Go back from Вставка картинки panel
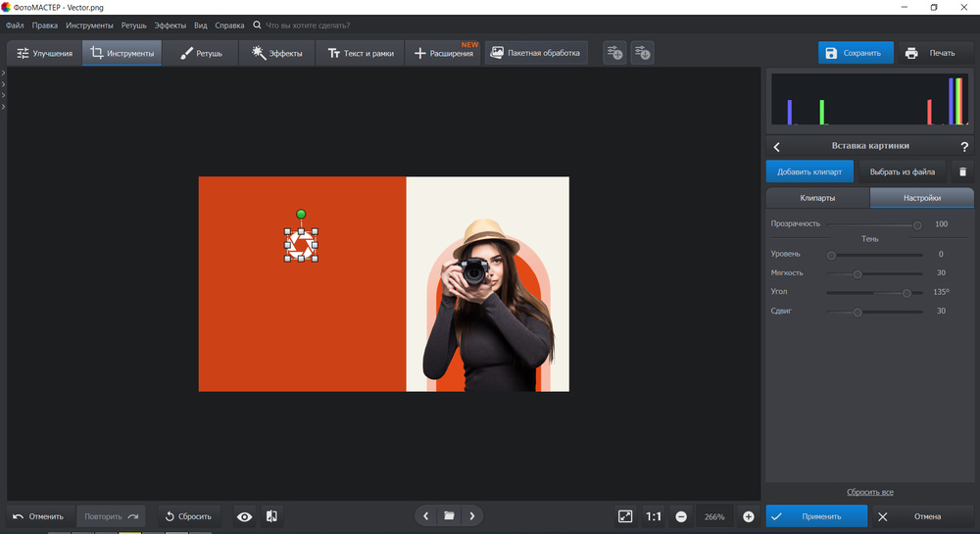980x534 pixels. (x=777, y=147)
